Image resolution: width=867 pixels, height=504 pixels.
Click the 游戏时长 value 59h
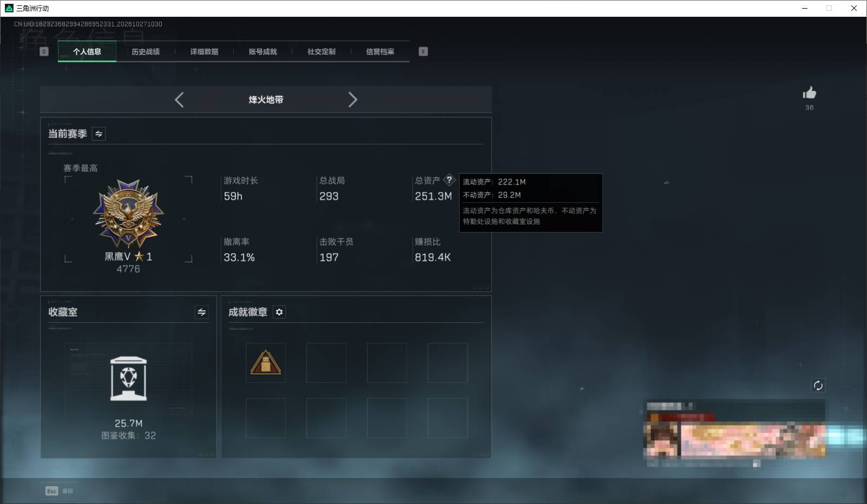tap(233, 196)
